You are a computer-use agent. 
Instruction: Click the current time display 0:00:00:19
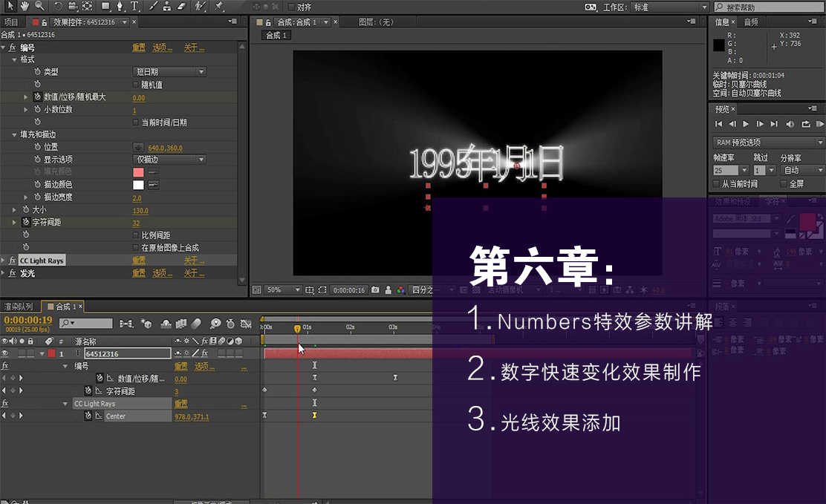pyautogui.click(x=28, y=320)
